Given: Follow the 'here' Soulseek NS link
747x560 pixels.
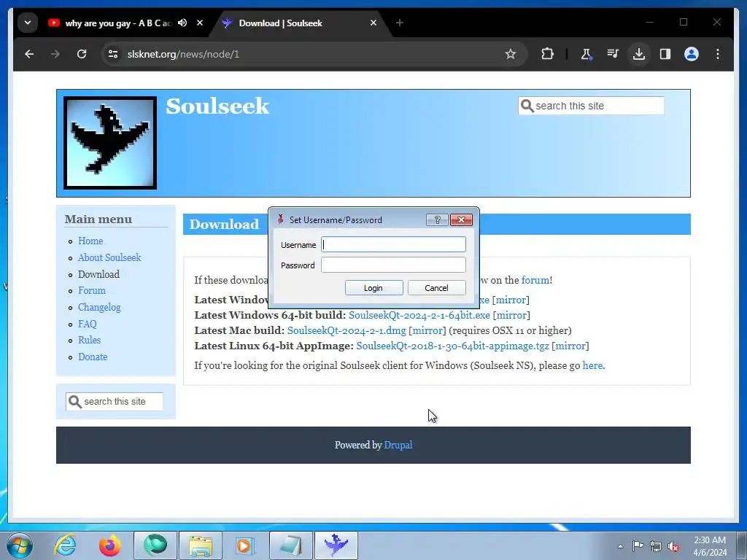Looking at the screenshot, I should tap(592, 366).
